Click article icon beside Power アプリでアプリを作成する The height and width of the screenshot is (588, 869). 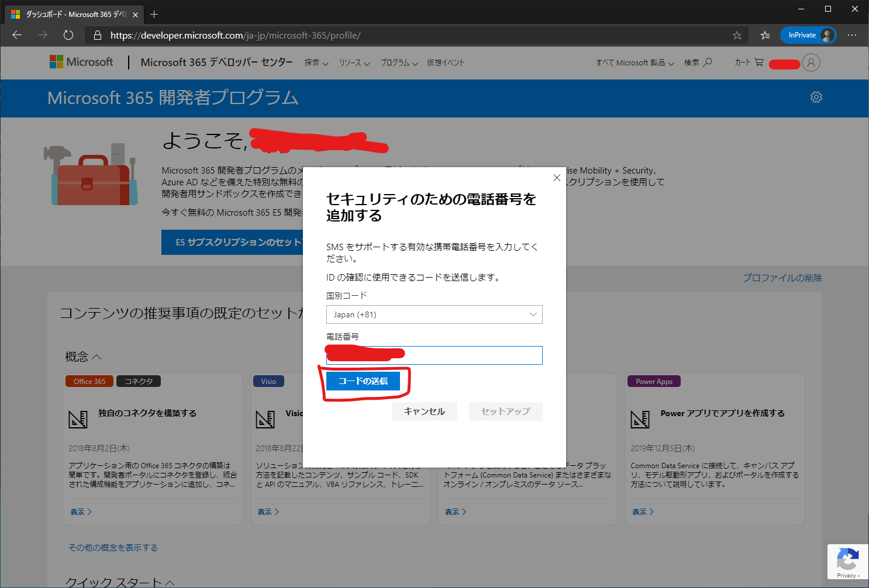tap(640, 419)
